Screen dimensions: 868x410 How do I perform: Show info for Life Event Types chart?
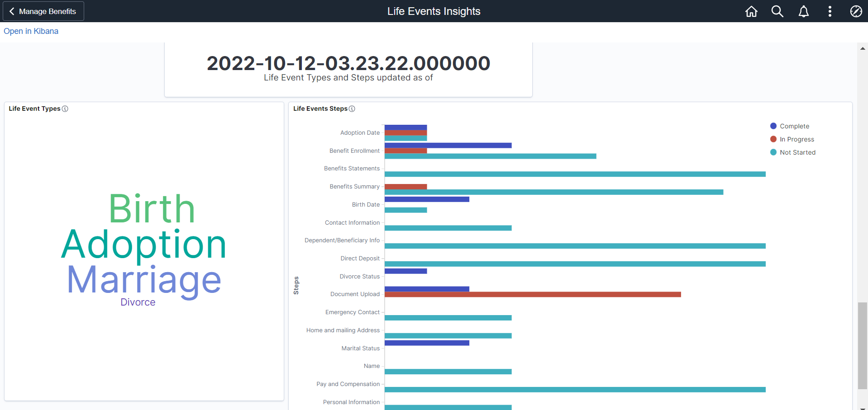65,109
